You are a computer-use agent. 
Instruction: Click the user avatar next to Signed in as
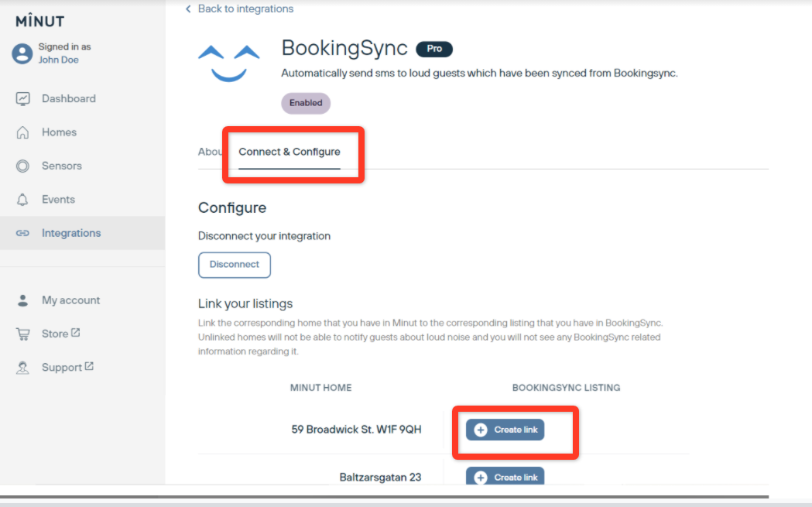pos(22,53)
